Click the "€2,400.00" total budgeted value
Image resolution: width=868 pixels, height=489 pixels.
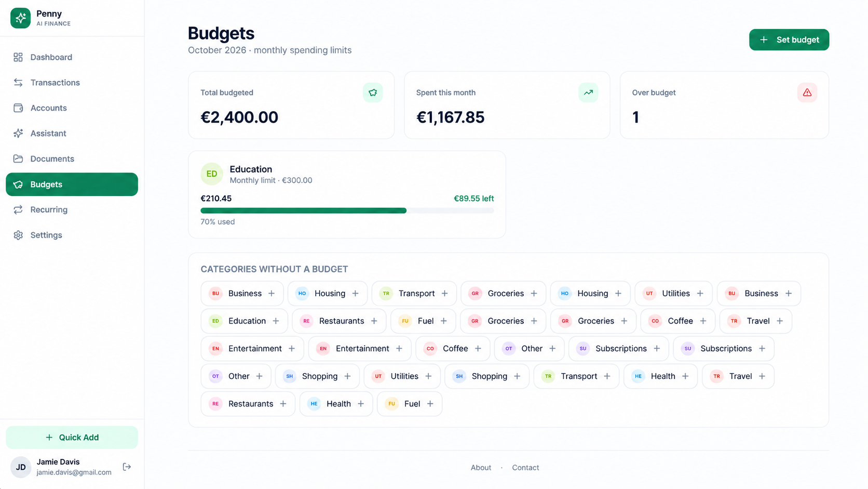pyautogui.click(x=239, y=117)
